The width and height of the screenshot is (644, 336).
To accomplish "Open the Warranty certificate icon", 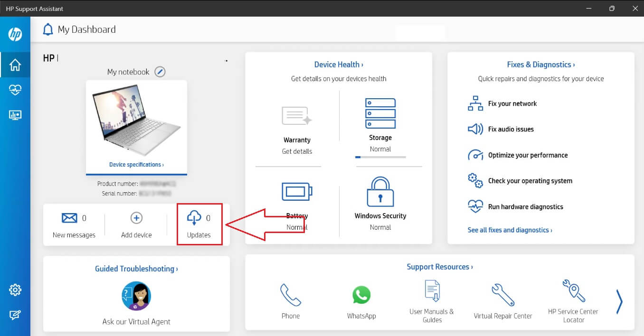I will pyautogui.click(x=297, y=116).
